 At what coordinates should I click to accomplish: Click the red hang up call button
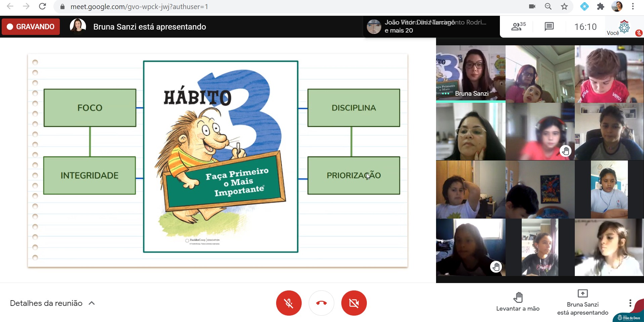321,303
